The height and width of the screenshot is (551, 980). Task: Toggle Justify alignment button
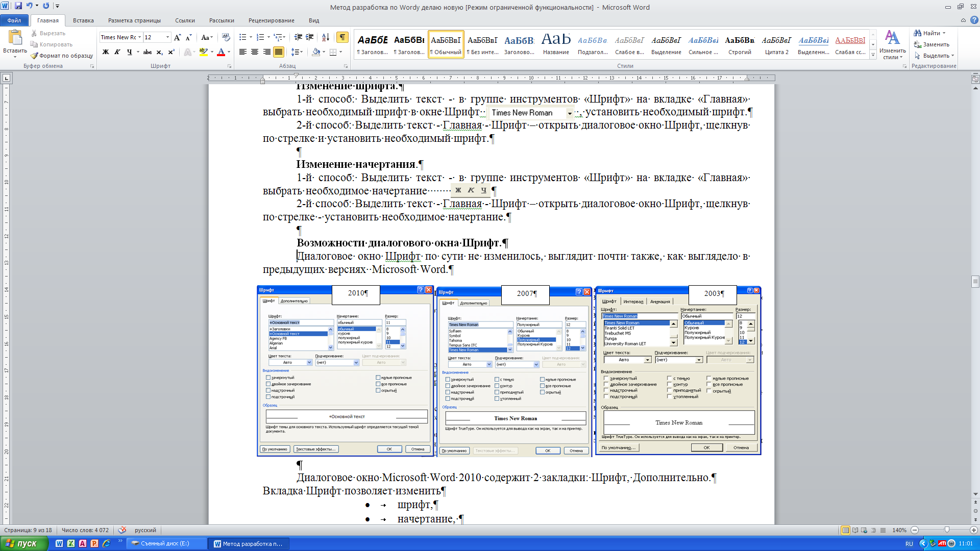[278, 52]
